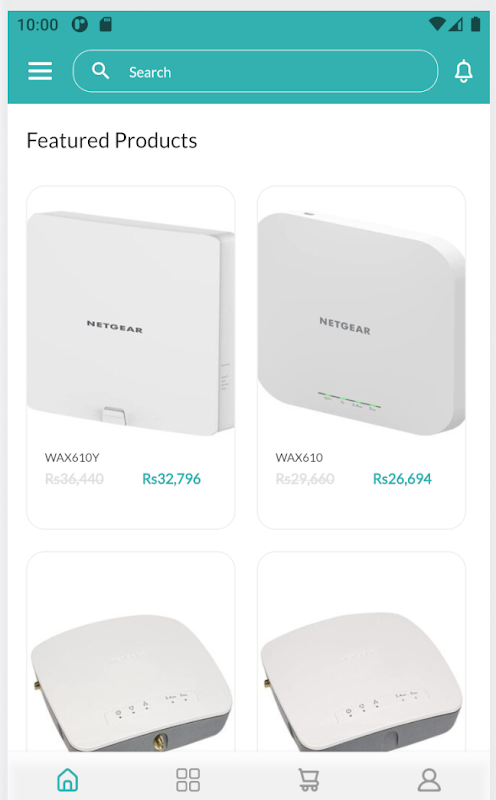Tap the Wi-Fi status icon
The width and height of the screenshot is (496, 800).
437,24
